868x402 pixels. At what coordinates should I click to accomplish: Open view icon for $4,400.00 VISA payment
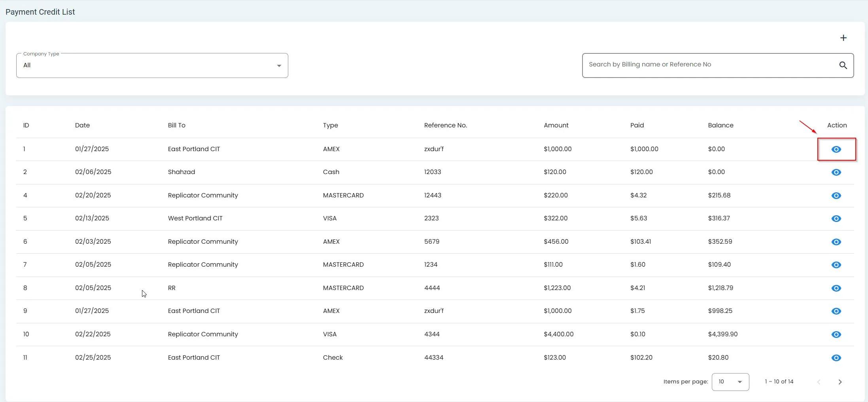click(836, 334)
